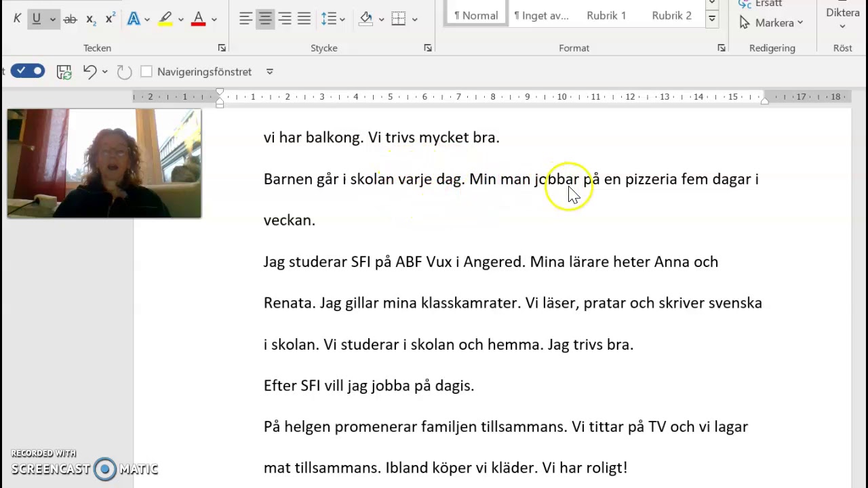Open Tecken font dialog launcher

pos(222,48)
